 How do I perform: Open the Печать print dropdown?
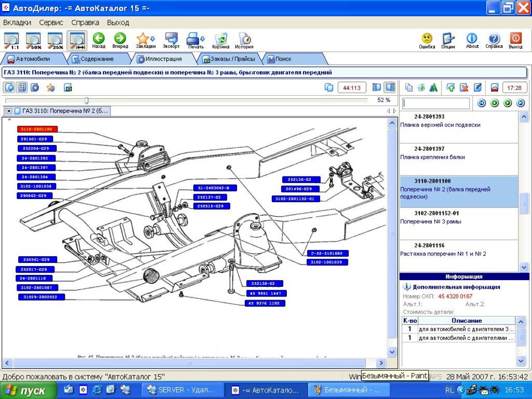coord(196,40)
